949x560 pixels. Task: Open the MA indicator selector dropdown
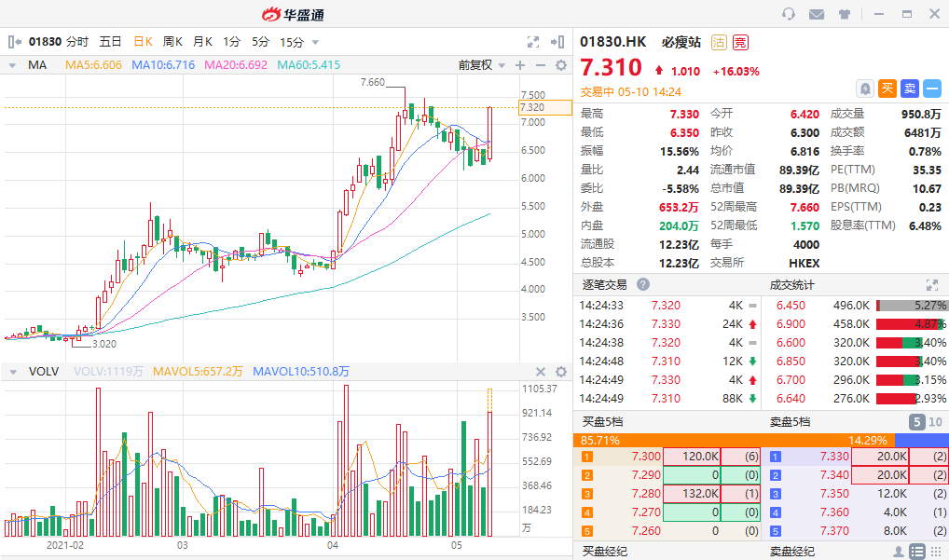(13, 65)
